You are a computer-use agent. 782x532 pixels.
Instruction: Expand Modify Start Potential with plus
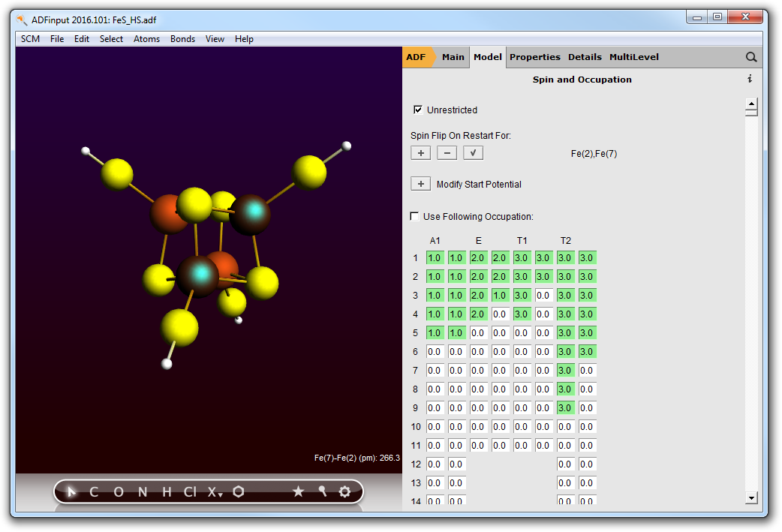click(421, 184)
